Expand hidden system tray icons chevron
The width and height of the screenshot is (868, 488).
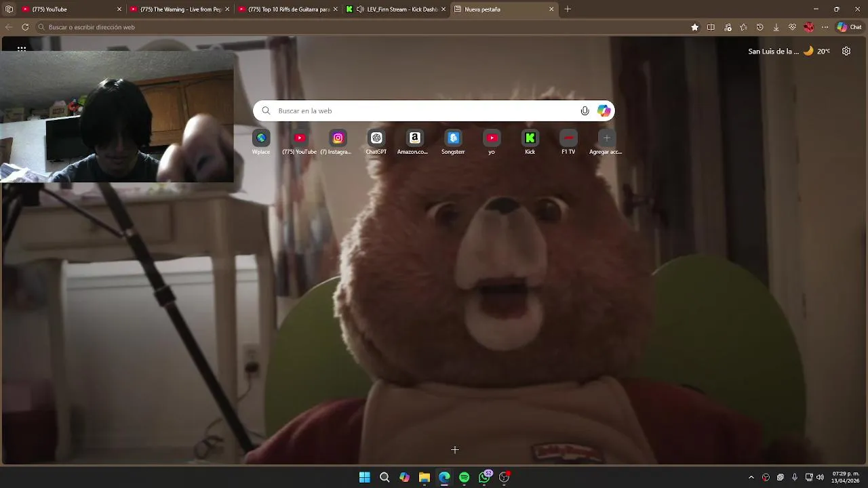click(751, 477)
